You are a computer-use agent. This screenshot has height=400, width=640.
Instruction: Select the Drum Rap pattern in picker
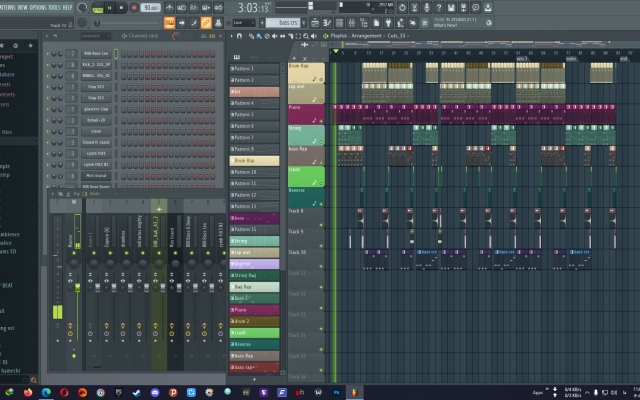click(254, 161)
